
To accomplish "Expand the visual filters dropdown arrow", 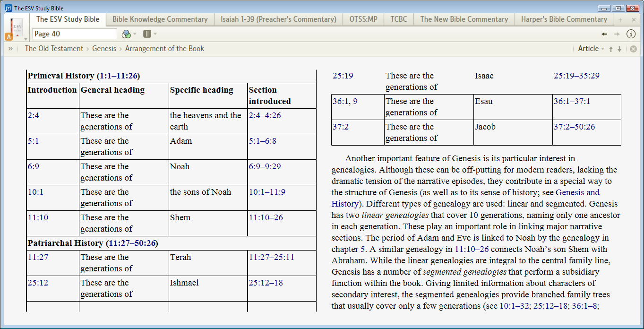I will click(135, 34).
